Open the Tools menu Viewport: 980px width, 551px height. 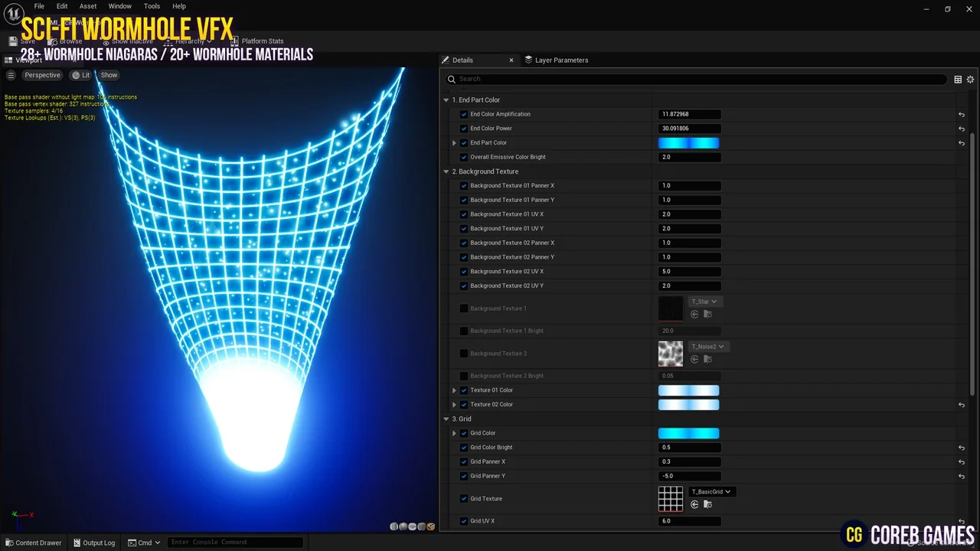pyautogui.click(x=152, y=6)
